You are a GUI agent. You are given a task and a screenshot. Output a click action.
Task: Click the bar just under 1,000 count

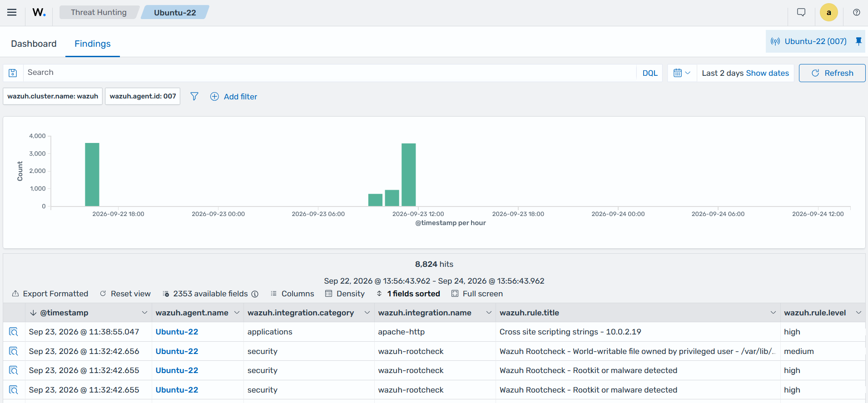click(x=392, y=198)
